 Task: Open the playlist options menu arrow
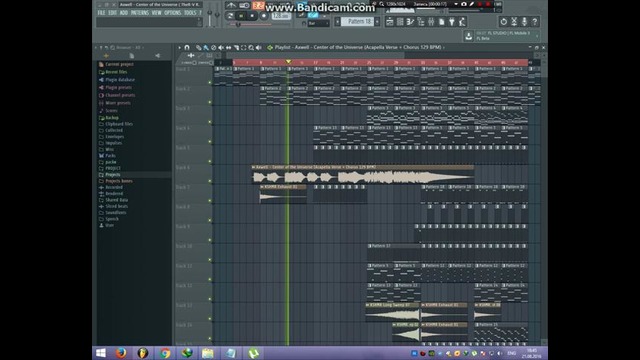pyautogui.click(x=180, y=48)
